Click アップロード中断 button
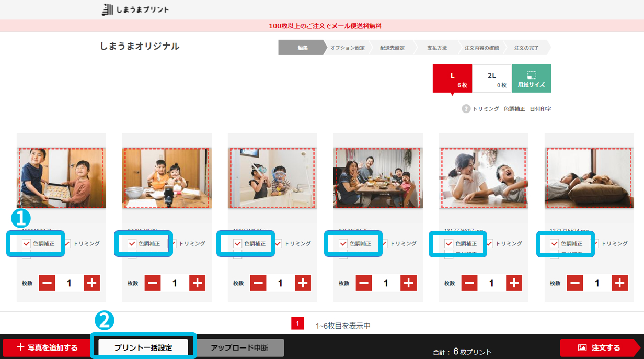The height and width of the screenshot is (359, 644). pos(239,347)
